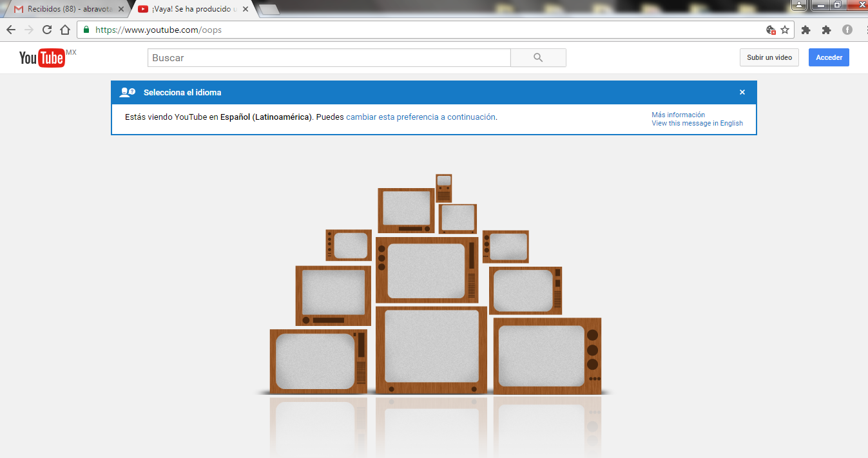Click the language selector people icon
868x458 pixels.
tap(127, 92)
